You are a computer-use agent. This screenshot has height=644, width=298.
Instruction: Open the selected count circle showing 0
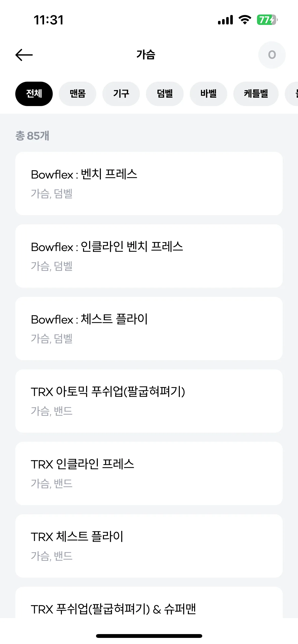tap(272, 55)
